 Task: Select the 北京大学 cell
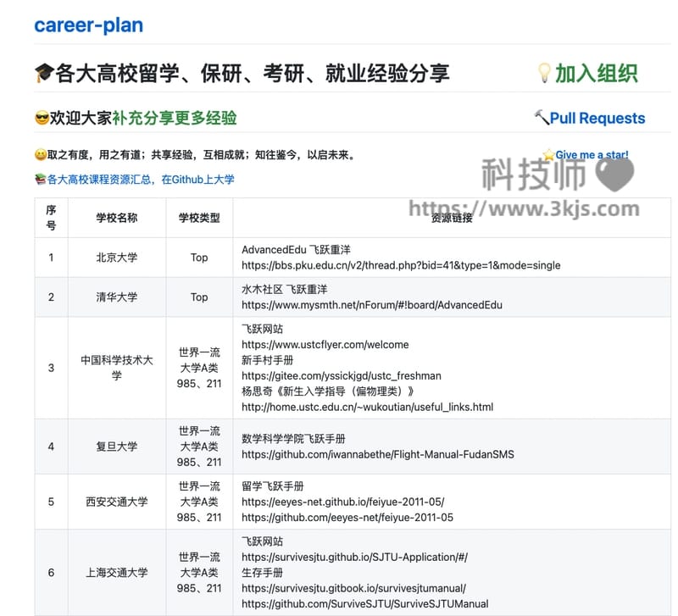(117, 258)
